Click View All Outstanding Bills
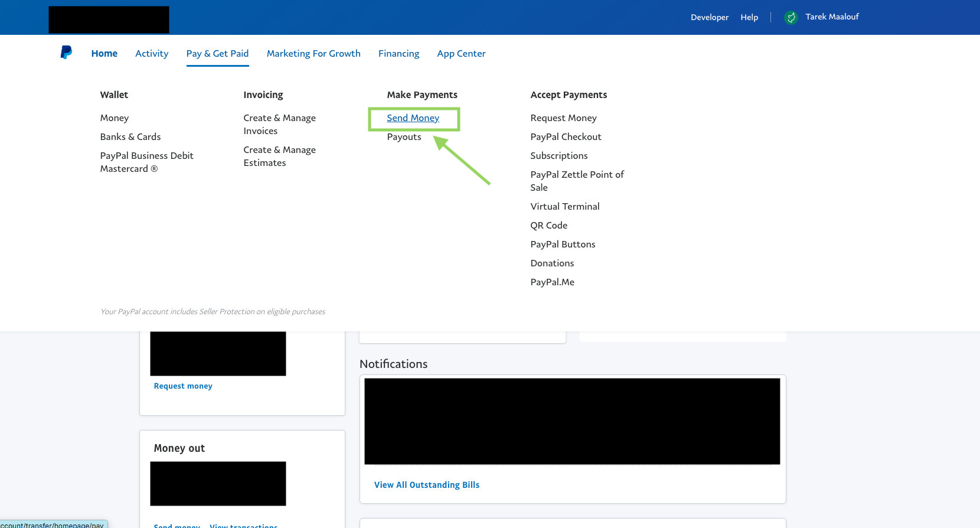Screen dimensions: 980x528 coord(427,485)
